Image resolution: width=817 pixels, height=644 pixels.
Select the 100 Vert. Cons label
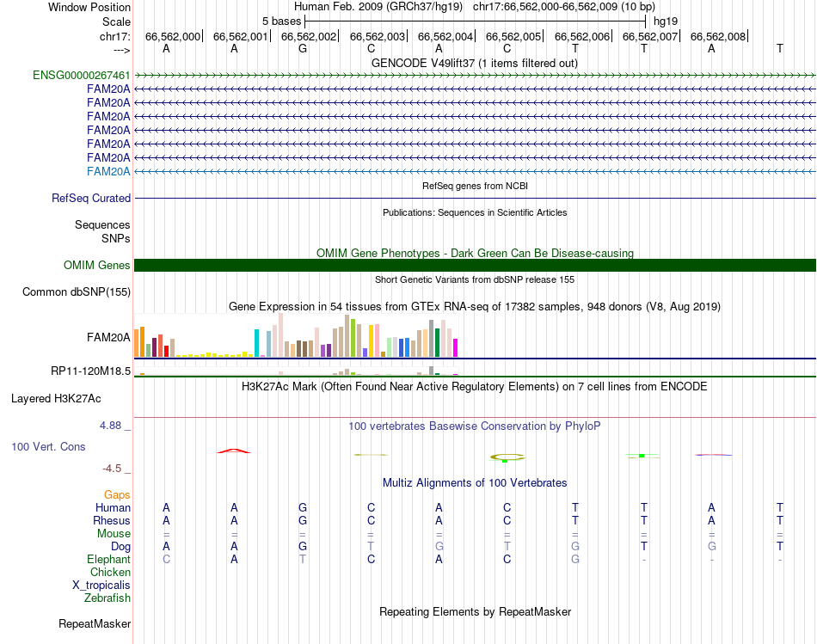point(48,446)
